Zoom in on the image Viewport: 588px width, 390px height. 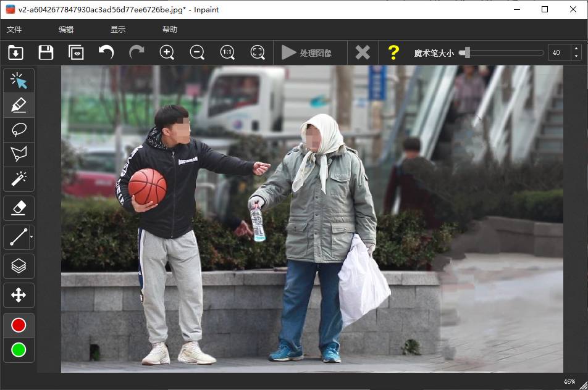click(x=167, y=52)
